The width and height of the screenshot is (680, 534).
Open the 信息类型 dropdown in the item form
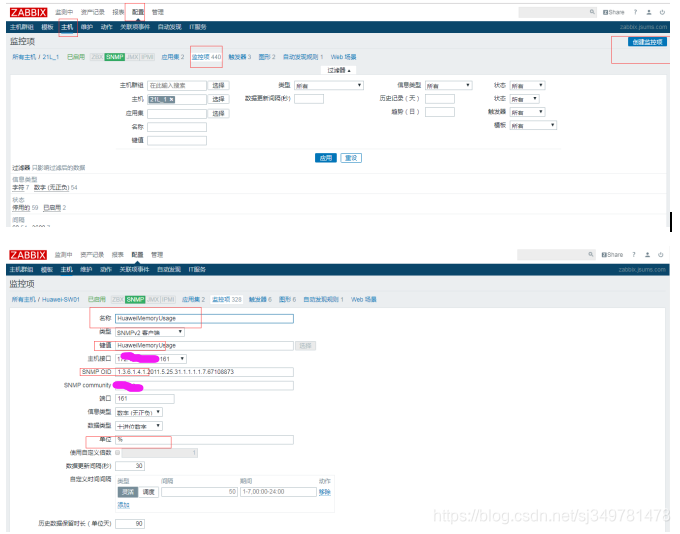[x=139, y=412]
